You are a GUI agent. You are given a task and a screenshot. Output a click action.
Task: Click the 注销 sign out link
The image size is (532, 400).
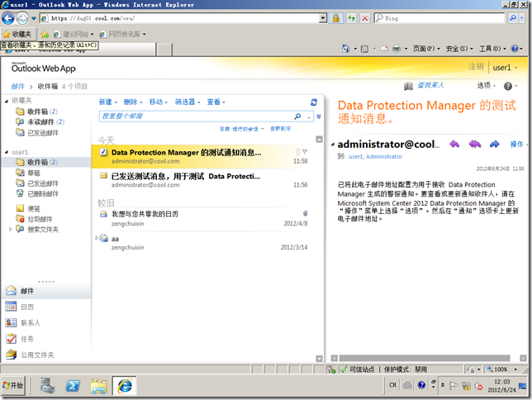pyautogui.click(x=476, y=67)
